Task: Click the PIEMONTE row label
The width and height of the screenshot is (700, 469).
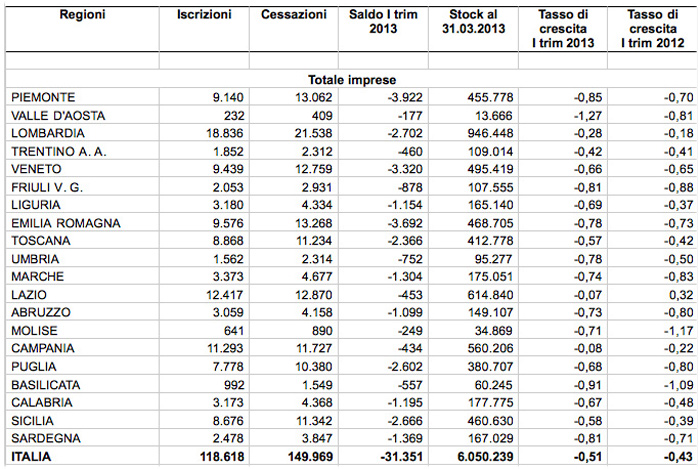Action: [x=42, y=97]
